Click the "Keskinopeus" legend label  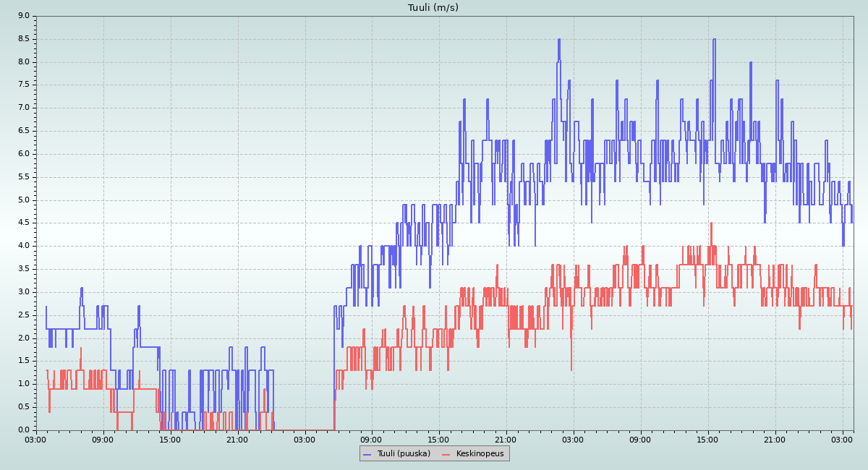click(480, 453)
